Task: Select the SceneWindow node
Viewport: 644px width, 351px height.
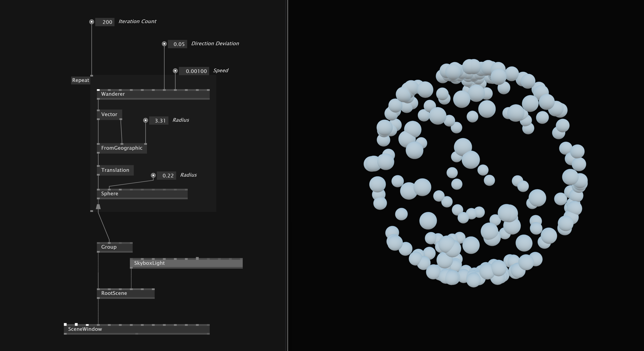Action: point(85,329)
